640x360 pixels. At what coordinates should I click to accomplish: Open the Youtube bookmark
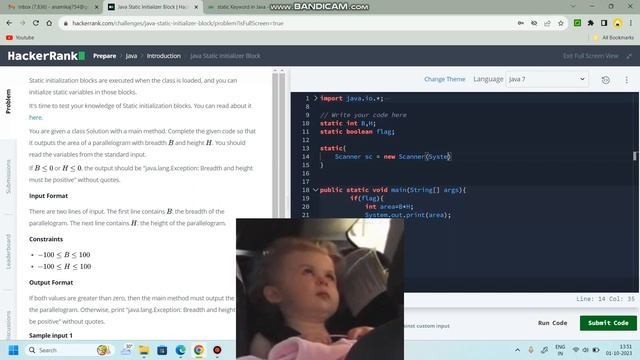point(20,38)
